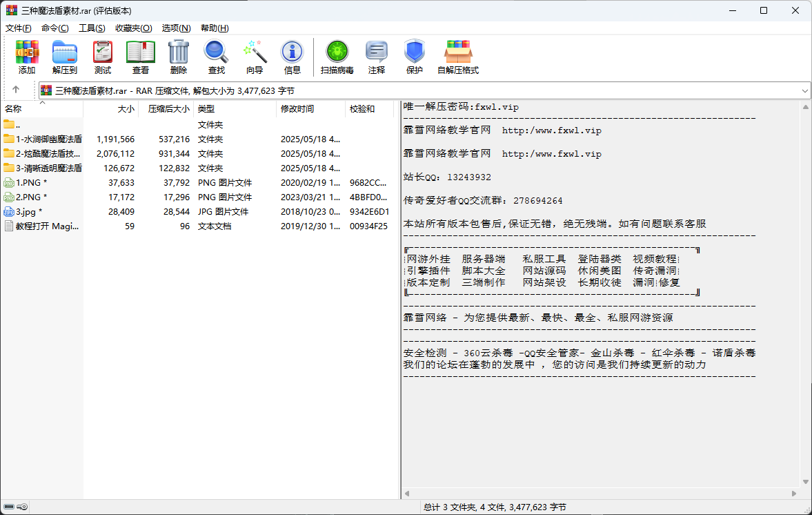Click 'JPG 图片文件' type cell
The width and height of the screenshot is (812, 515).
click(x=224, y=211)
